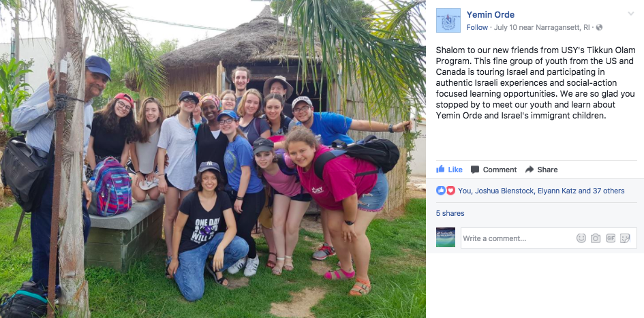Click the red heart reaction icon
Image resolution: width=644 pixels, height=318 pixels.
(450, 191)
